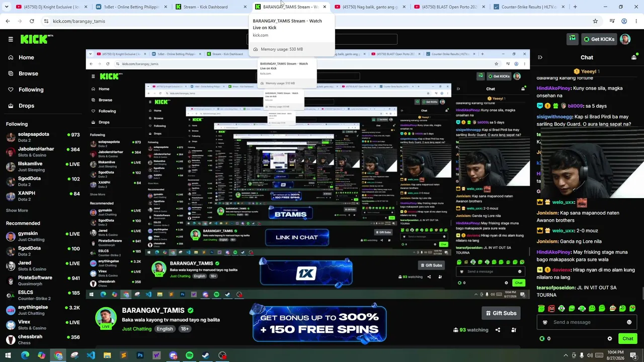Image resolution: width=644 pixels, height=362 pixels.
Task: Show hidden system tray icons
Action: click(x=566, y=355)
